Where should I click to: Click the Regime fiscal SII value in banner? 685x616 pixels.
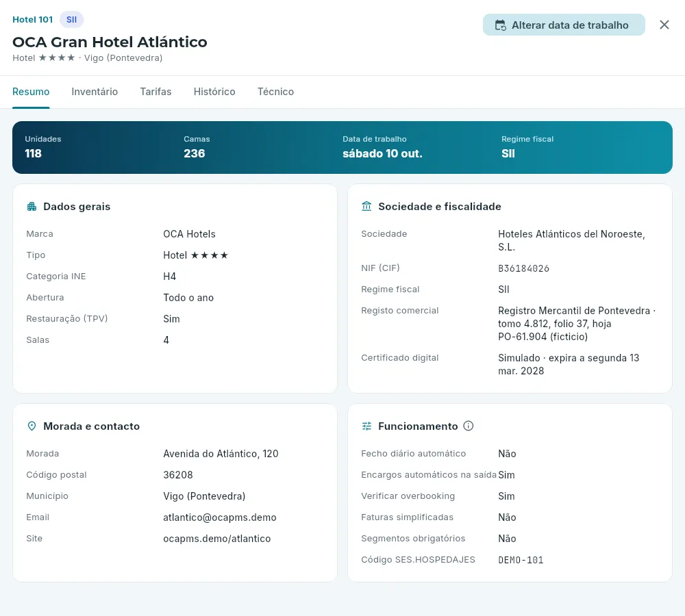point(508,154)
